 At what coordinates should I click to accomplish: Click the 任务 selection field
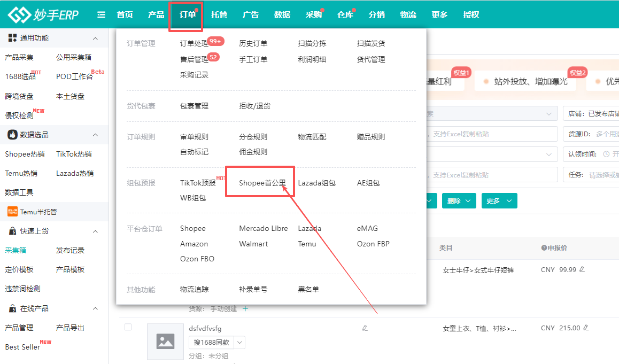(591, 174)
